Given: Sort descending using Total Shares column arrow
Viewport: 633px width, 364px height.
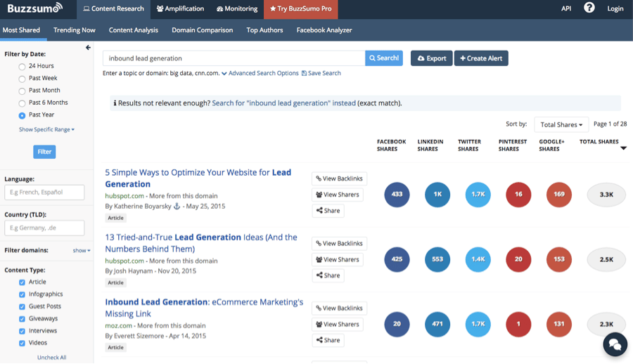Looking at the screenshot, I should (622, 148).
